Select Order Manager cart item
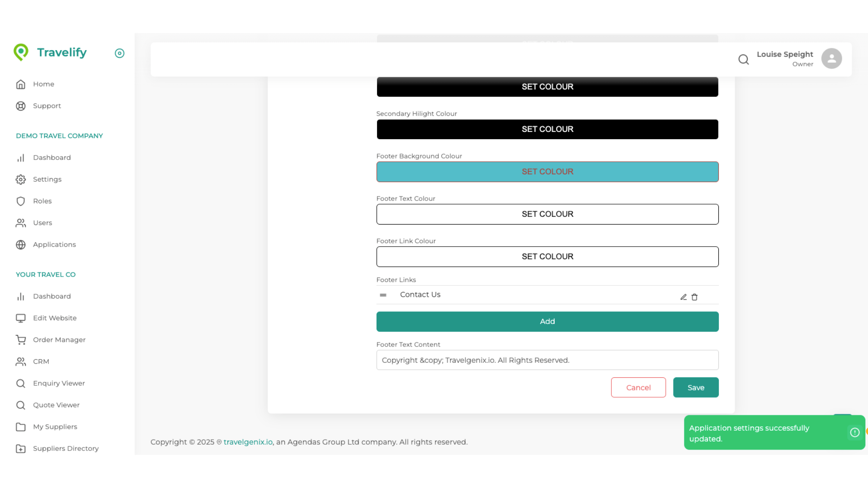868x488 pixels. [x=59, y=340]
